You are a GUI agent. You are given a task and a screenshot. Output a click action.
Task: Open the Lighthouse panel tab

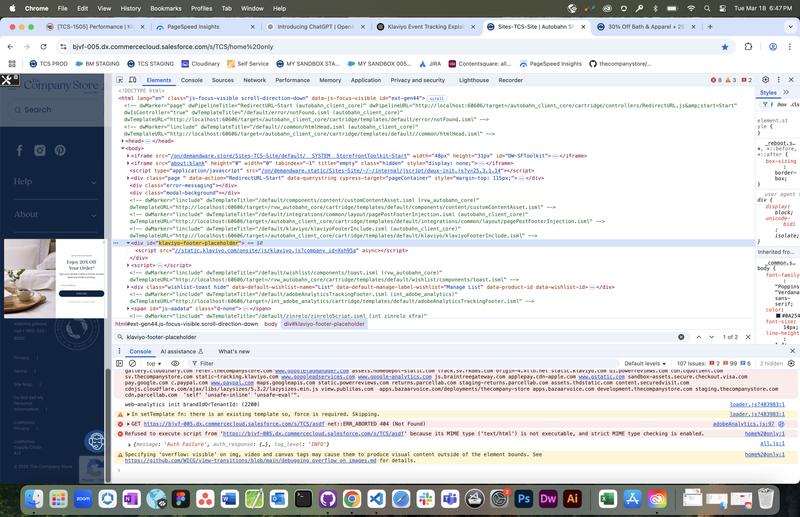[x=473, y=80]
